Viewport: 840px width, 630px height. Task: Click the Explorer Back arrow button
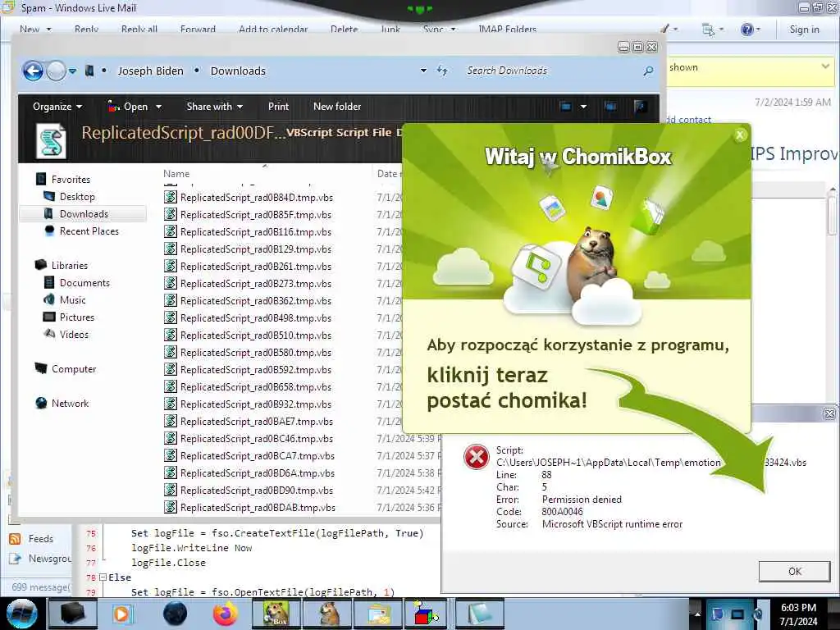33,71
